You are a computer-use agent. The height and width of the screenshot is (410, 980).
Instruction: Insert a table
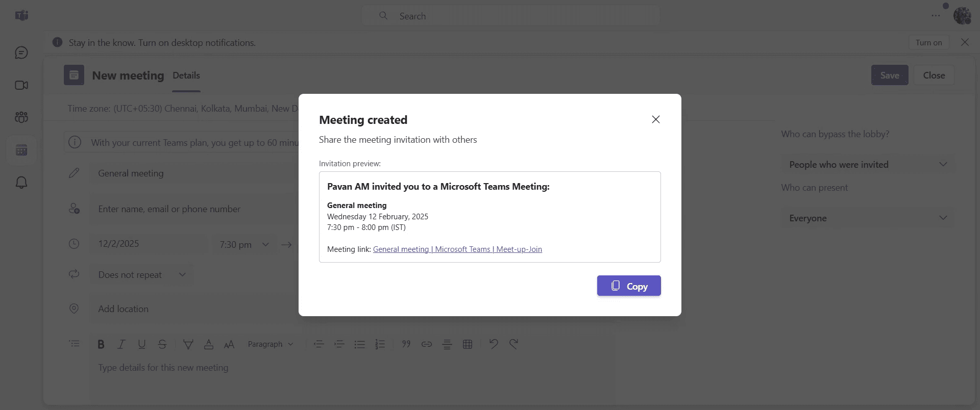click(468, 344)
